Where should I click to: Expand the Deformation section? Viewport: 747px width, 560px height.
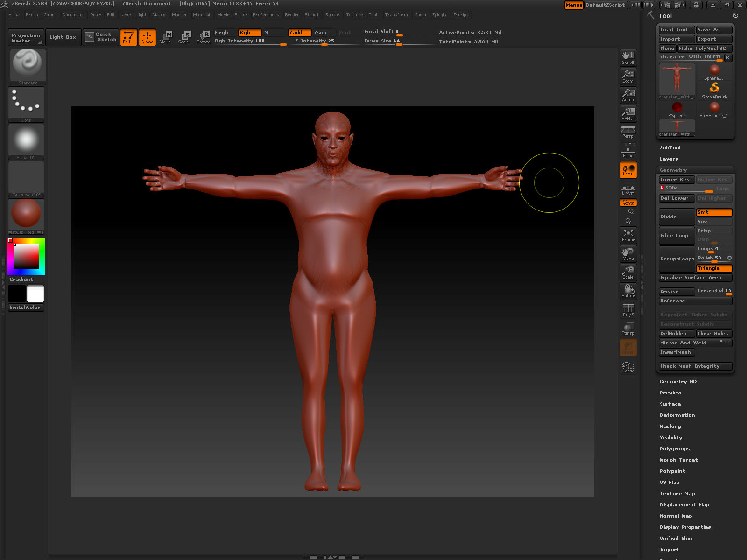[677, 415]
